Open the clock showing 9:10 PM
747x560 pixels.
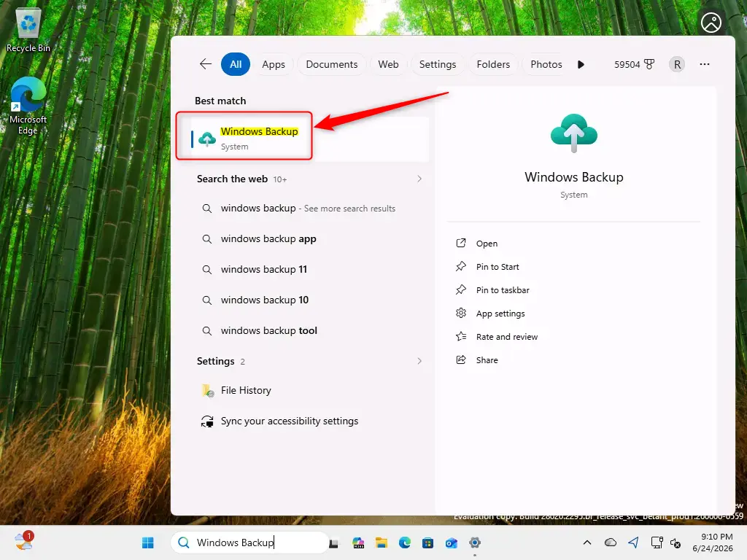[x=713, y=542]
